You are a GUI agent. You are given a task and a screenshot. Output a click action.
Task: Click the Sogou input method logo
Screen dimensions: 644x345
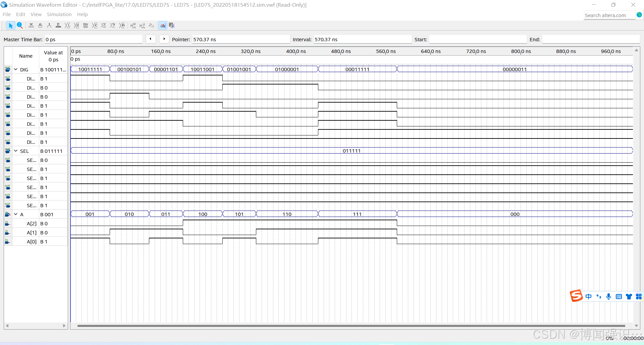tap(577, 296)
